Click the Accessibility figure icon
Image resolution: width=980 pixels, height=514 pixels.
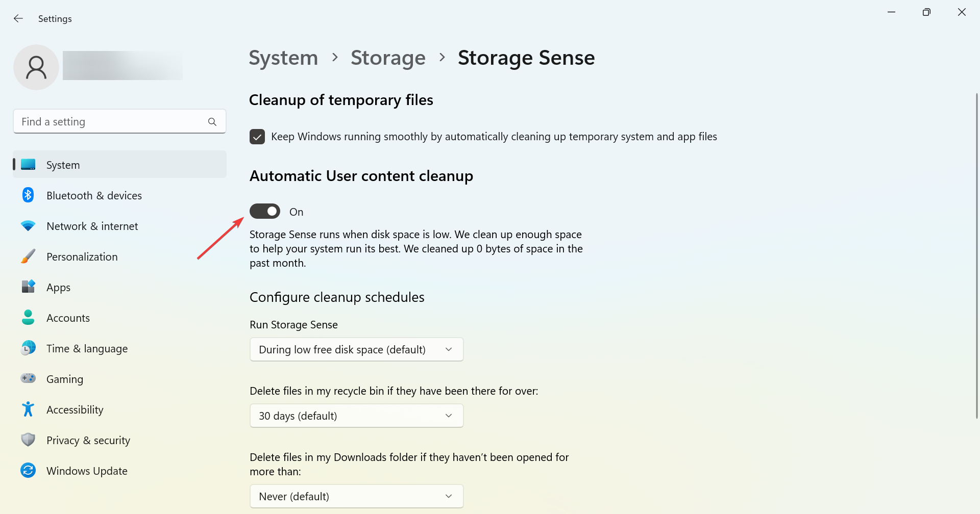(x=28, y=409)
